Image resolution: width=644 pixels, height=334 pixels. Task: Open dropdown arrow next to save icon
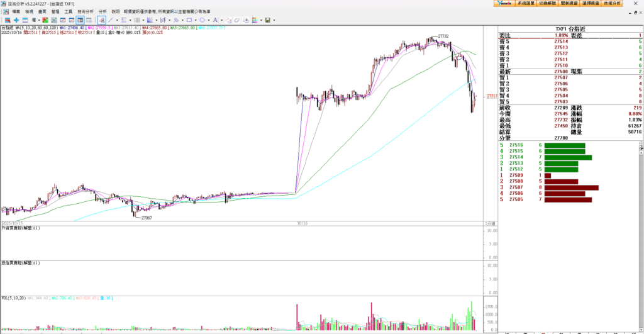[x=274, y=20]
